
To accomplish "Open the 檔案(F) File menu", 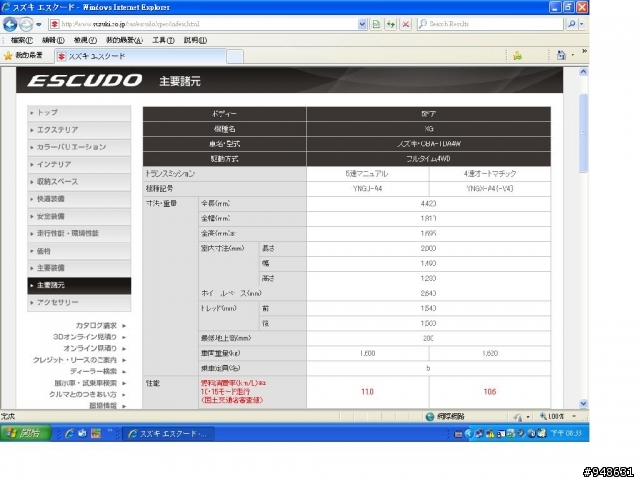I will (x=21, y=40).
